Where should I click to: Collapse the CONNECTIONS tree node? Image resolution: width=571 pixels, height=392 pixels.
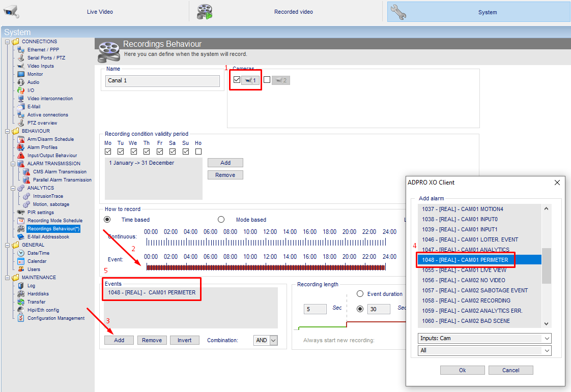7,42
